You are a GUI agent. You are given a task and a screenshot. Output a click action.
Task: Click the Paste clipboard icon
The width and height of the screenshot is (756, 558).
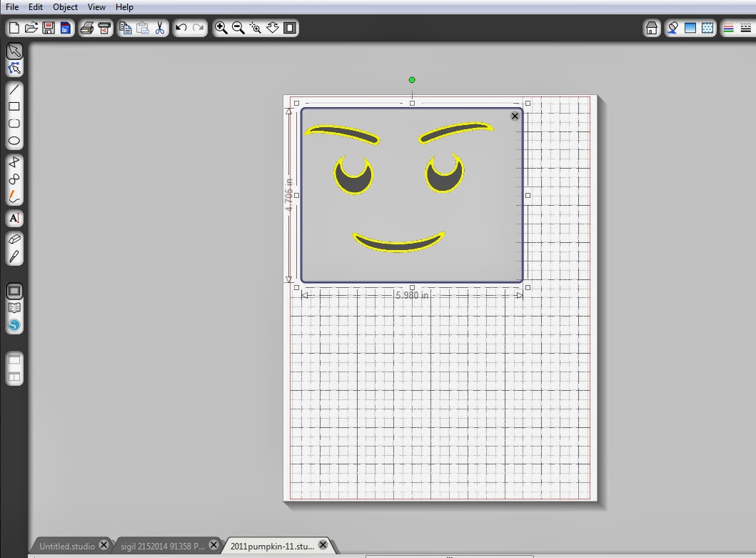click(142, 28)
